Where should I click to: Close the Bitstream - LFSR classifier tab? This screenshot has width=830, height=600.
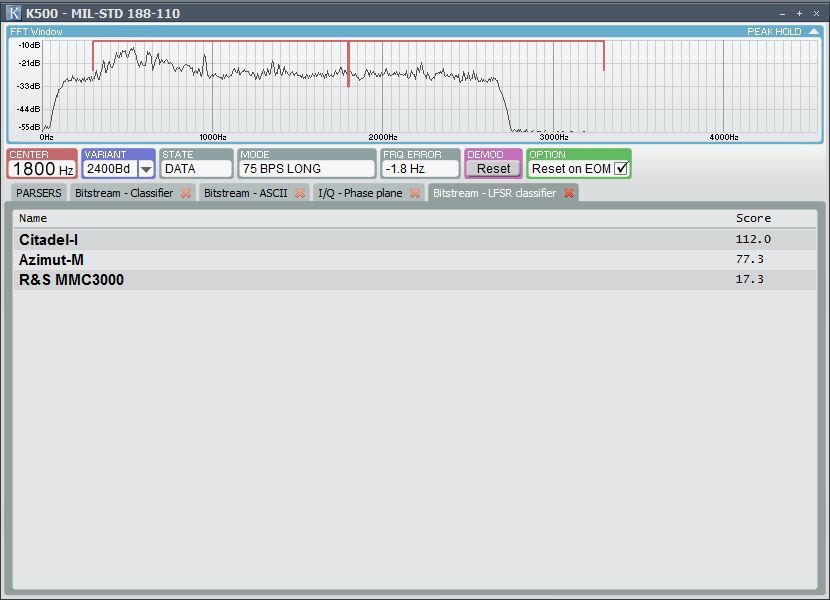point(570,193)
